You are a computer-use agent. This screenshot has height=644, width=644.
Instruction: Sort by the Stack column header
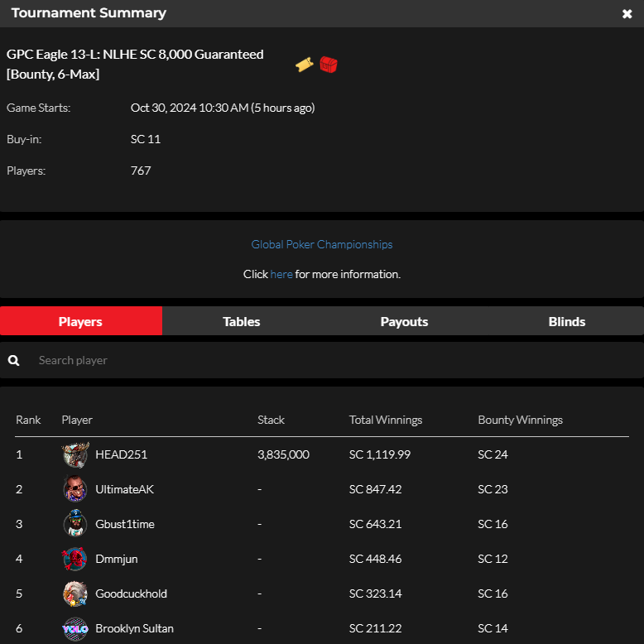(x=271, y=420)
